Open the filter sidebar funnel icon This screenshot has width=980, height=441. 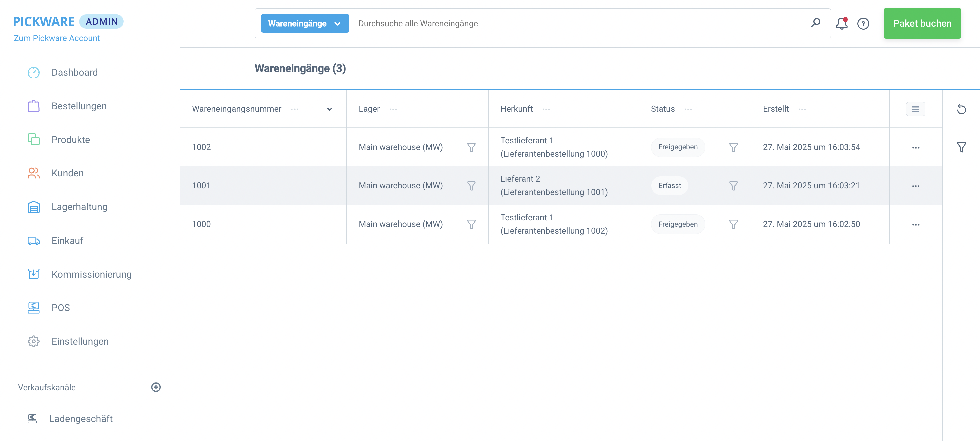[x=961, y=147]
